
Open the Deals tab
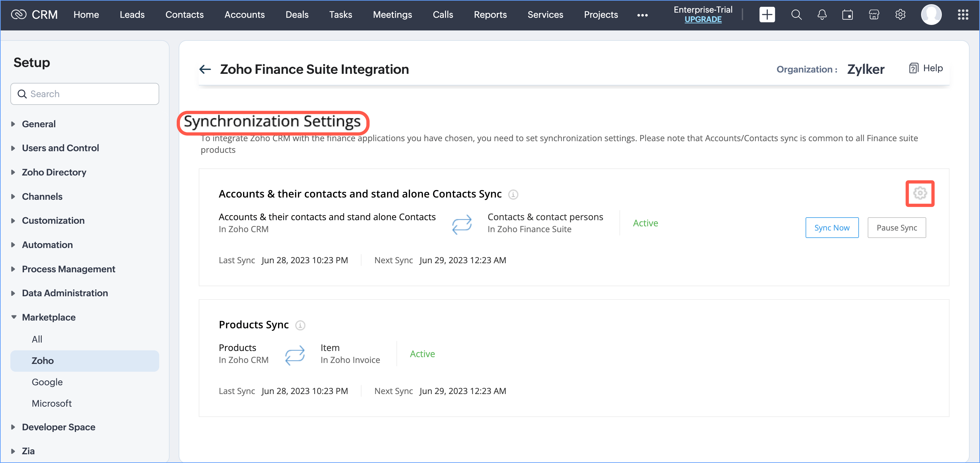(297, 15)
